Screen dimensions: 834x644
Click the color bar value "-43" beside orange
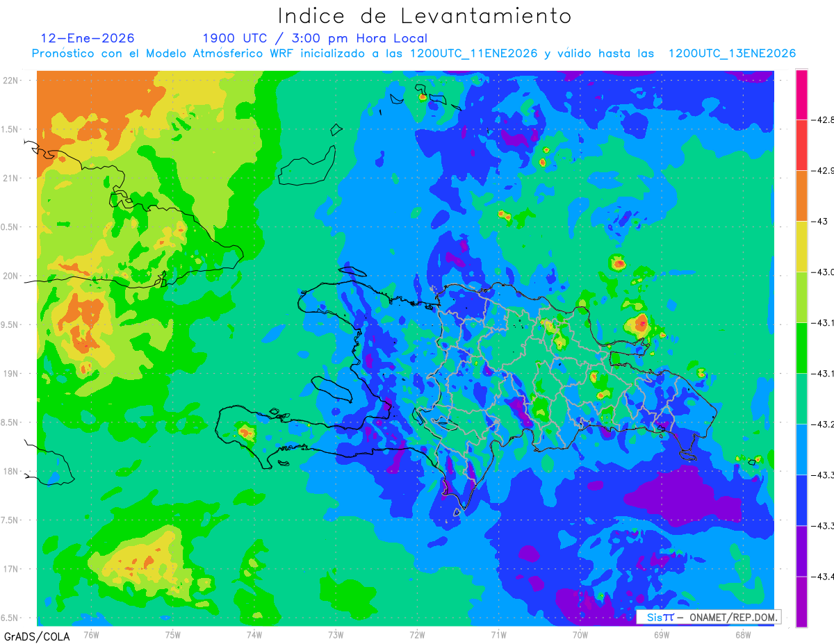click(821, 222)
